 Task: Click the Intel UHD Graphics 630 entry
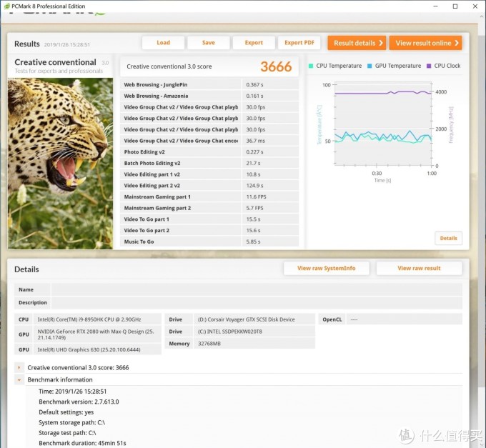click(89, 349)
